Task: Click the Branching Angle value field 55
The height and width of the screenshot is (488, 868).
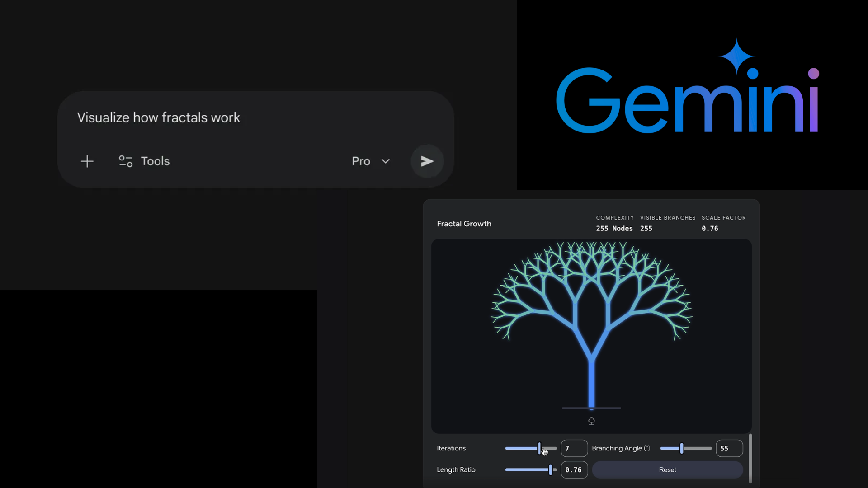Action: 729,448
